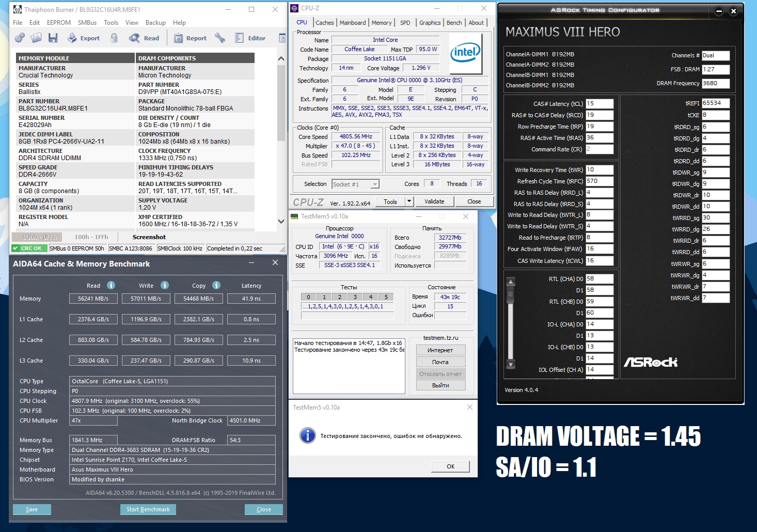Click info icon next to Read column
Viewport: 757px width, 532px height.
point(111,285)
